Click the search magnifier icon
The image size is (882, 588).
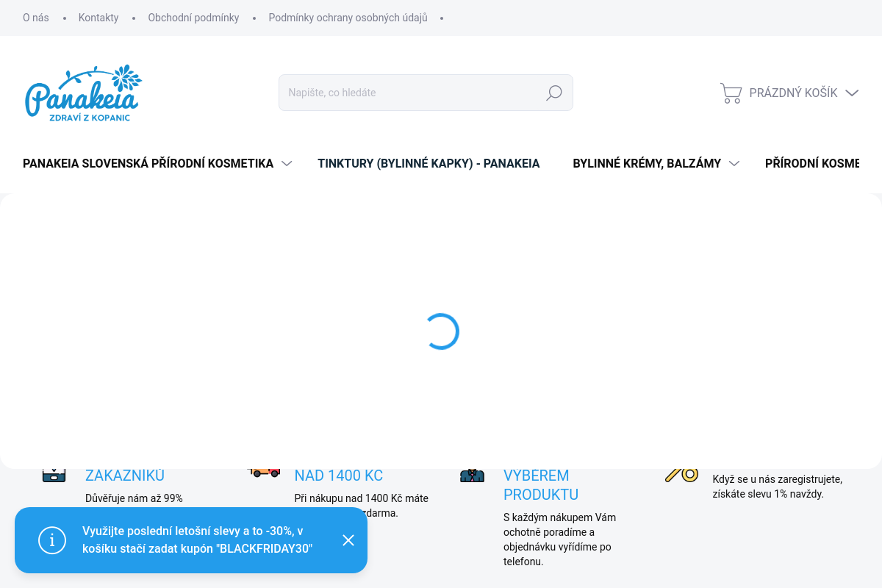(x=553, y=93)
